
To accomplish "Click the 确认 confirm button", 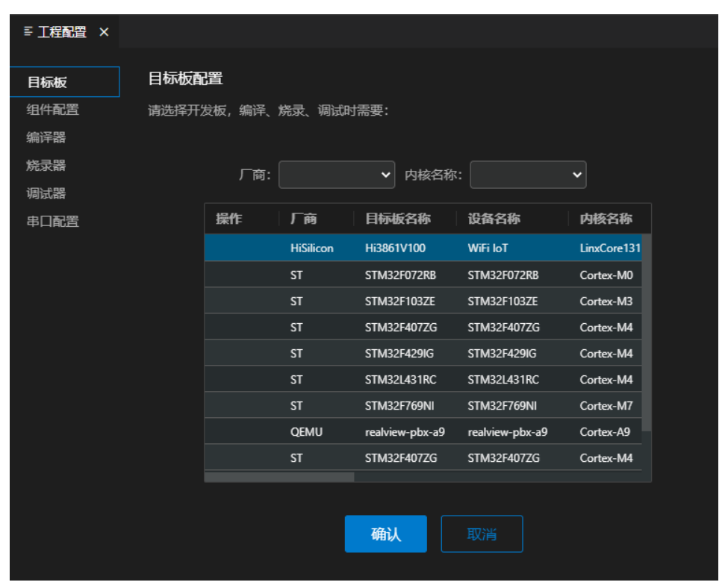I will click(x=385, y=534).
